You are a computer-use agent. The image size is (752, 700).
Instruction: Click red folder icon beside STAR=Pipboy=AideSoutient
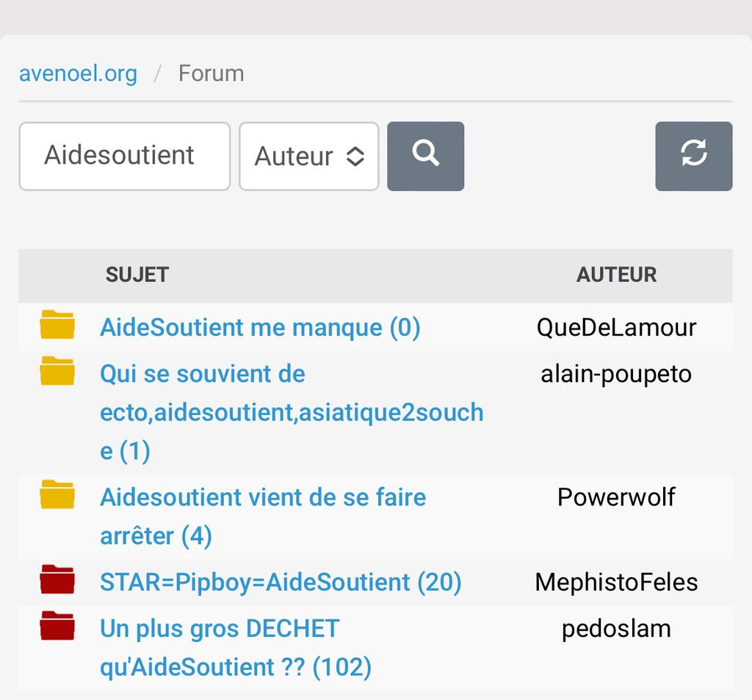57,580
